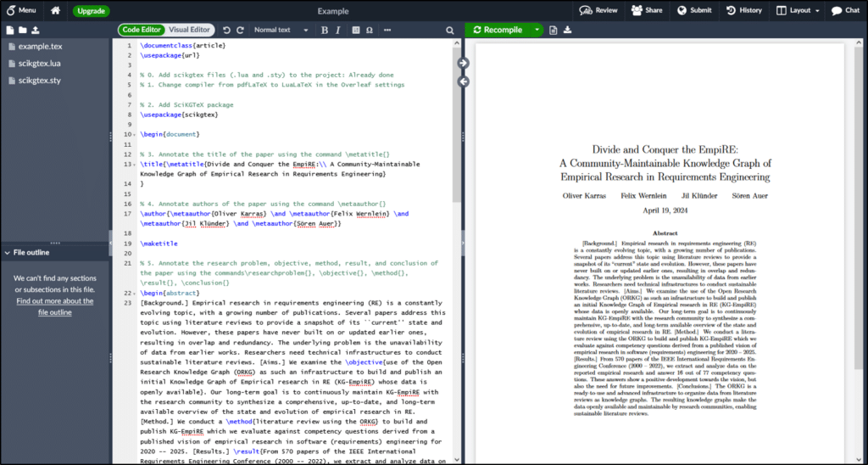Screen dimensions: 868x465
Task: Open the Overleaf Menu
Action: coord(20,11)
